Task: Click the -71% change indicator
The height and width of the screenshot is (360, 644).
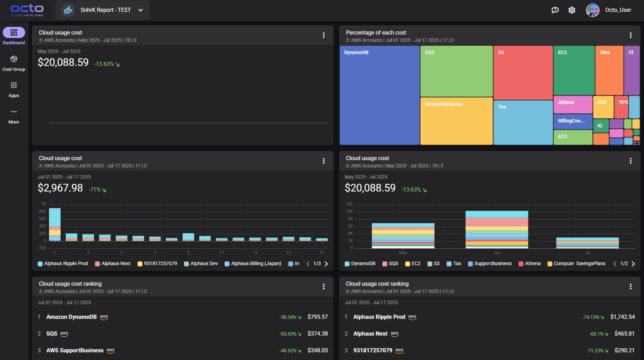Action: (x=97, y=190)
